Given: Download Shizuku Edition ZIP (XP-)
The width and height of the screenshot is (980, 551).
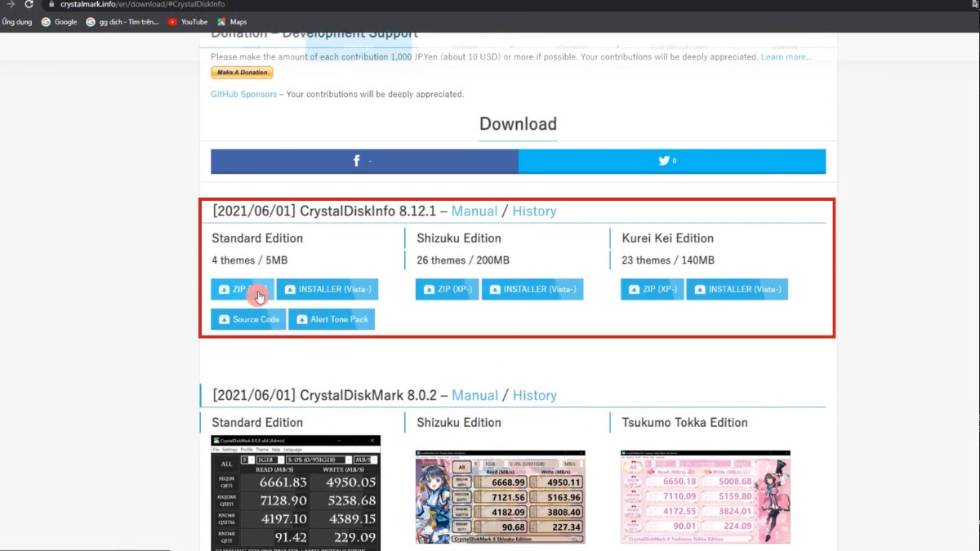Looking at the screenshot, I should click(x=447, y=289).
